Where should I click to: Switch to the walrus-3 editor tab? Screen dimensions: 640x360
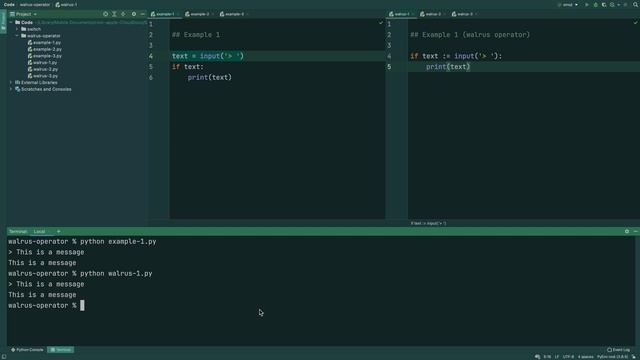[x=464, y=14]
